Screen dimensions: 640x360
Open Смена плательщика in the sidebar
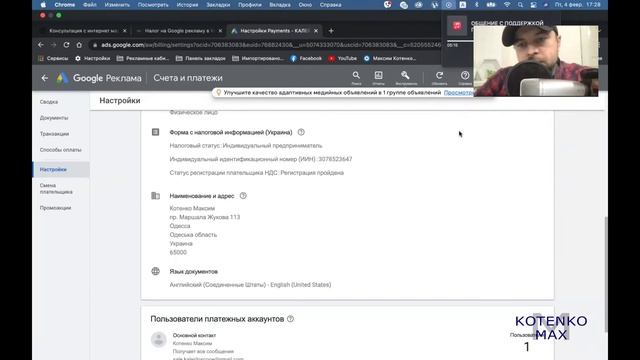(x=56, y=189)
